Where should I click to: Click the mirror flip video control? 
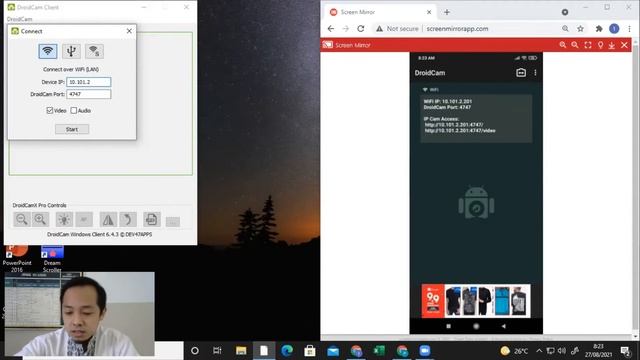pyautogui.click(x=108, y=220)
